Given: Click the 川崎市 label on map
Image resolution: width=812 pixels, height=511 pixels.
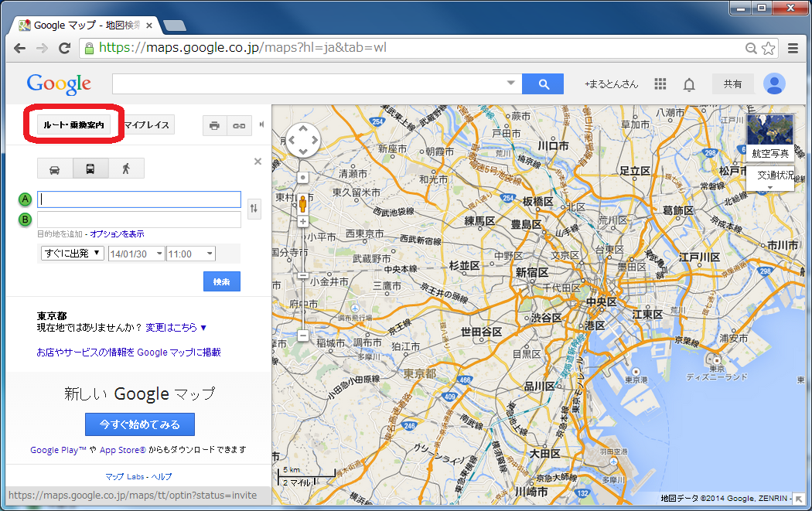Looking at the screenshot, I should pos(531,492).
